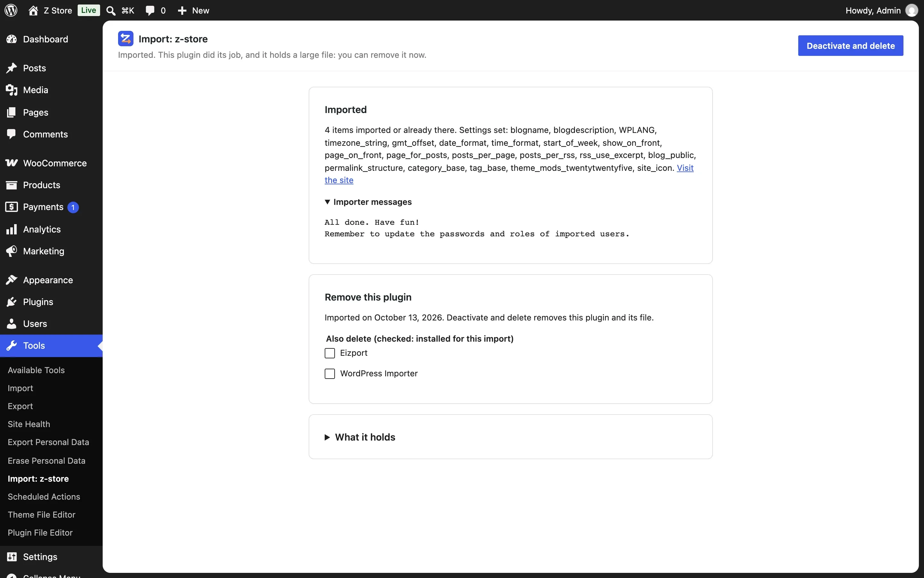The image size is (924, 578).
Task: Open the WordPress logo menu
Action: [11, 10]
